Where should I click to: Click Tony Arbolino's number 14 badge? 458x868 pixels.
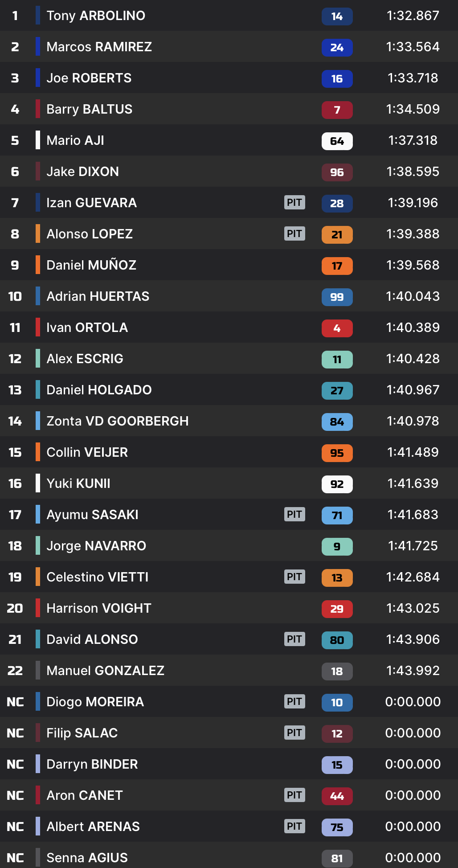[x=337, y=16]
